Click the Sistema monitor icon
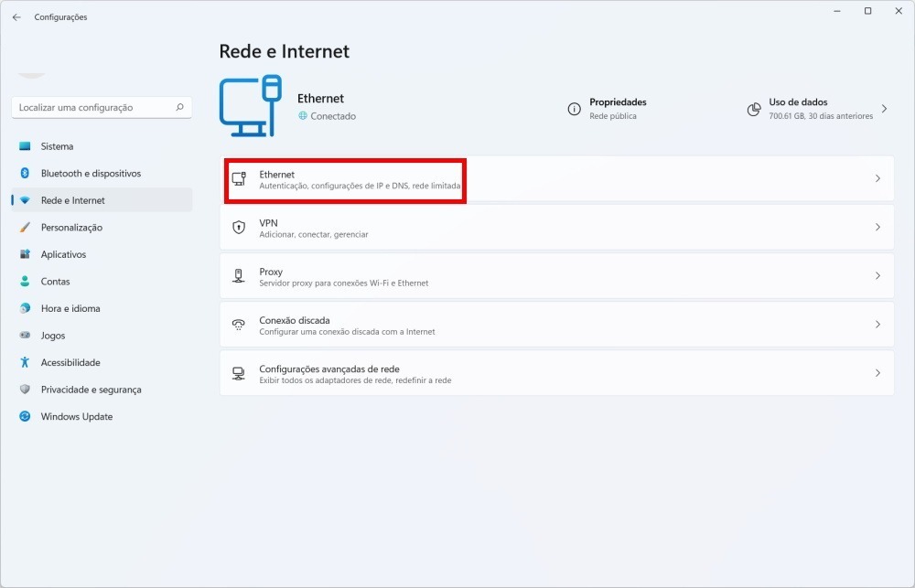 pyautogui.click(x=25, y=146)
